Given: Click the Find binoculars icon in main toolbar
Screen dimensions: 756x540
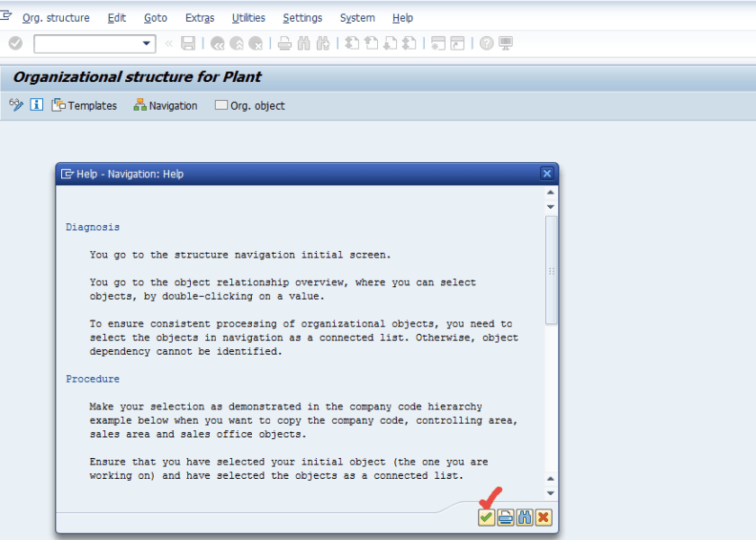Looking at the screenshot, I should coord(304,43).
